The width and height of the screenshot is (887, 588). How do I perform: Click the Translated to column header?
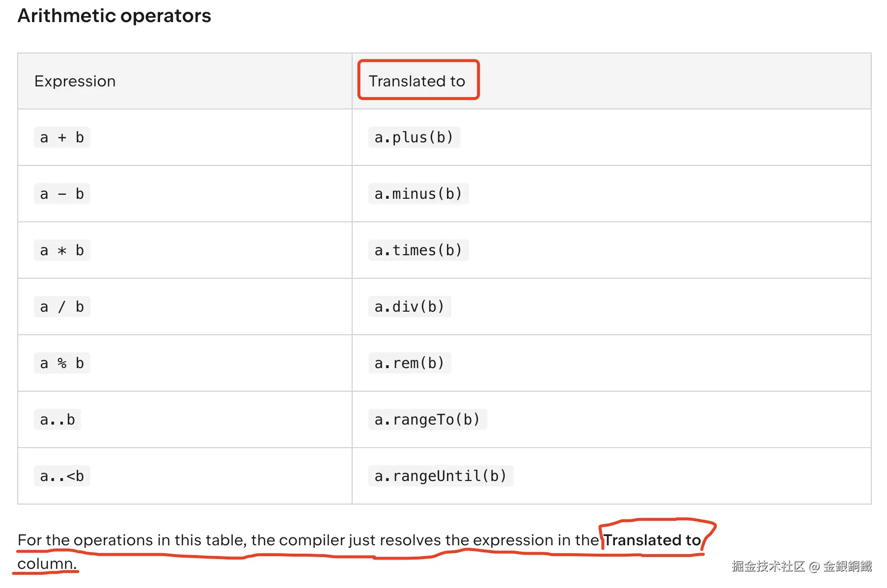click(416, 81)
